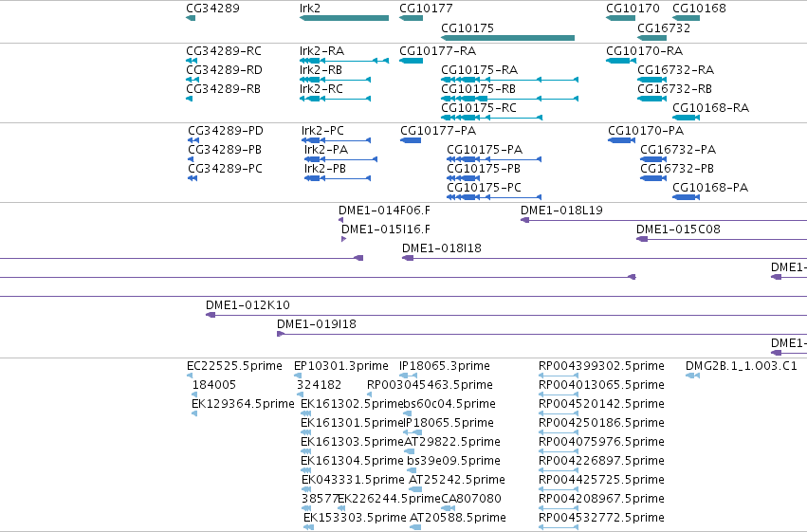Select protein CG34289-PD
Screen dimensions: 807x532
pyautogui.click(x=226, y=131)
